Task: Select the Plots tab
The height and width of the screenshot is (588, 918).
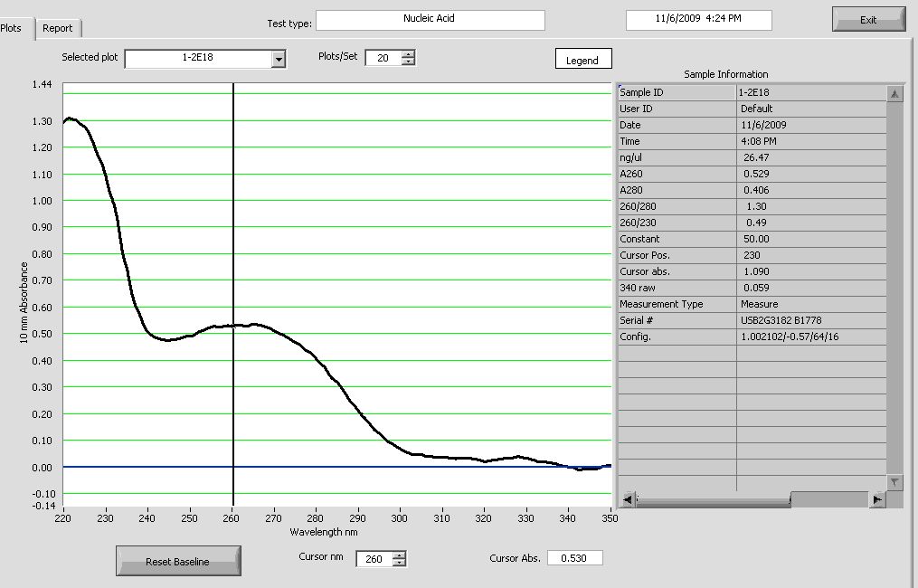Action: tap(11, 28)
